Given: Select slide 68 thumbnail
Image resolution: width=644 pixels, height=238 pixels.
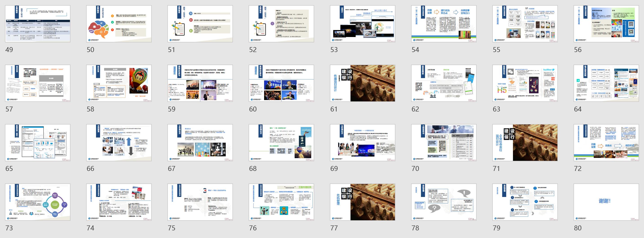Looking at the screenshot, I should [282, 143].
